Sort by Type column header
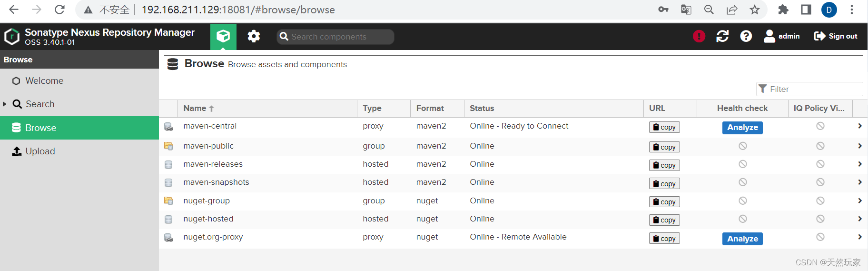Viewport: 868px width, 271px height. point(384,108)
